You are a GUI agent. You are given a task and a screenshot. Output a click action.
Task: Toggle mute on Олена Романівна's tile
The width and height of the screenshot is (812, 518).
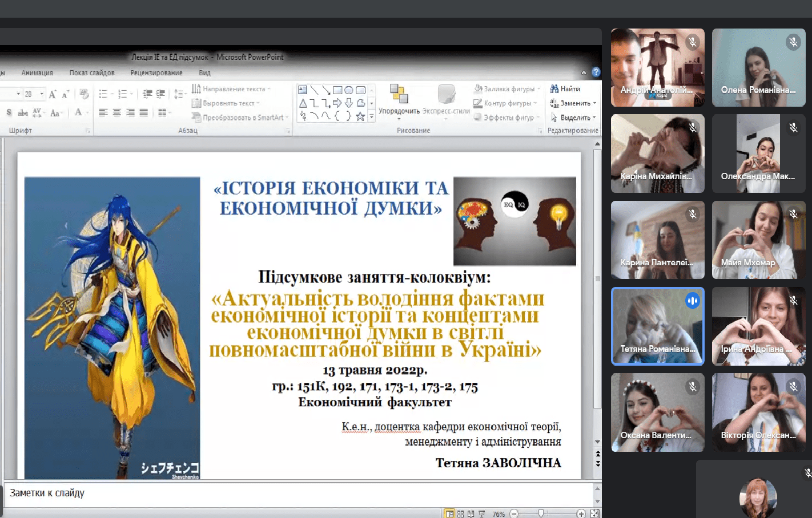point(793,42)
